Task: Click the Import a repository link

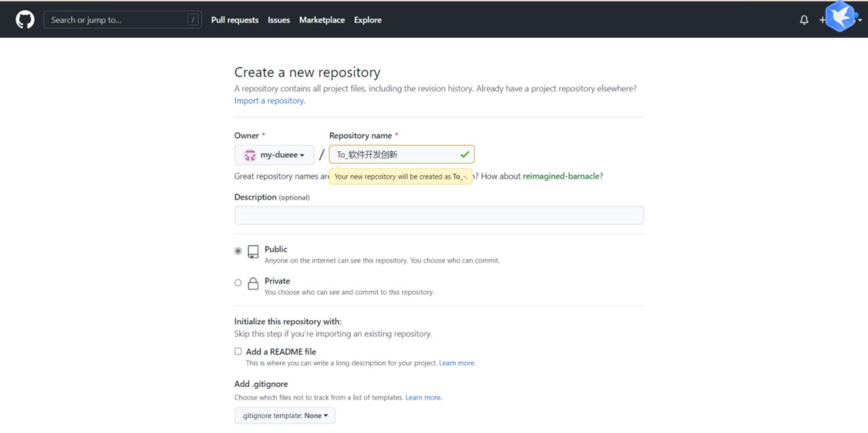Action: click(x=270, y=101)
